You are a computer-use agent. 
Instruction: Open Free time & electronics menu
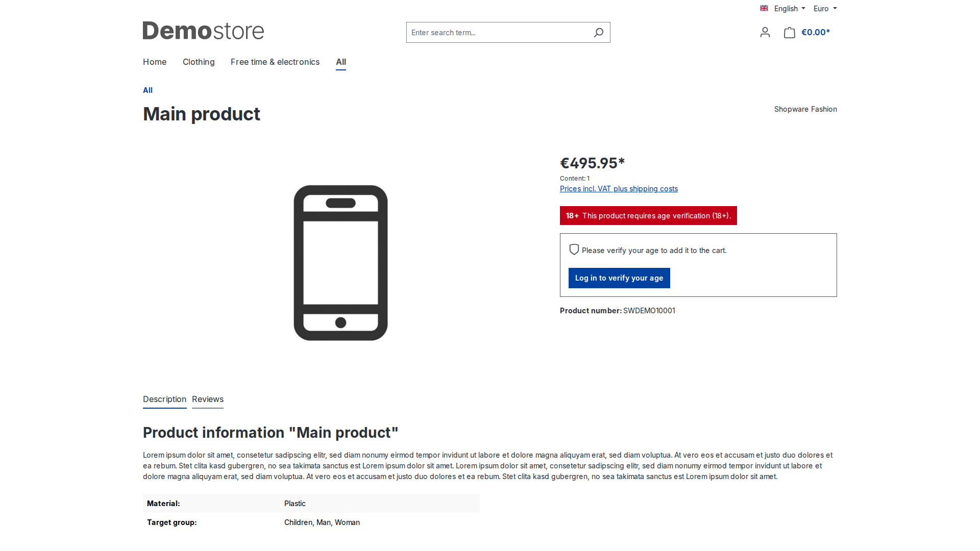coord(275,62)
